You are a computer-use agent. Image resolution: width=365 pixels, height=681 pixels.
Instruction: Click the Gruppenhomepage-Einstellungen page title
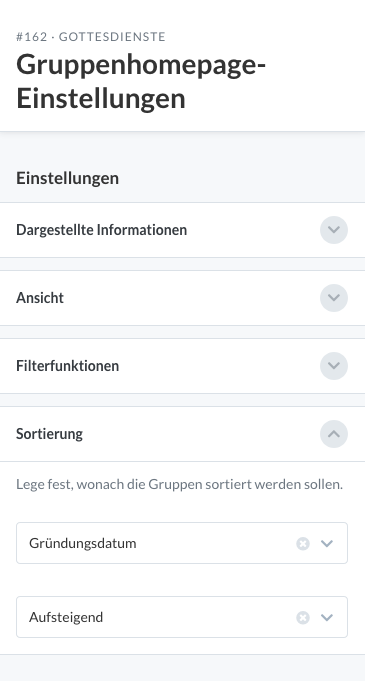pos(141,82)
